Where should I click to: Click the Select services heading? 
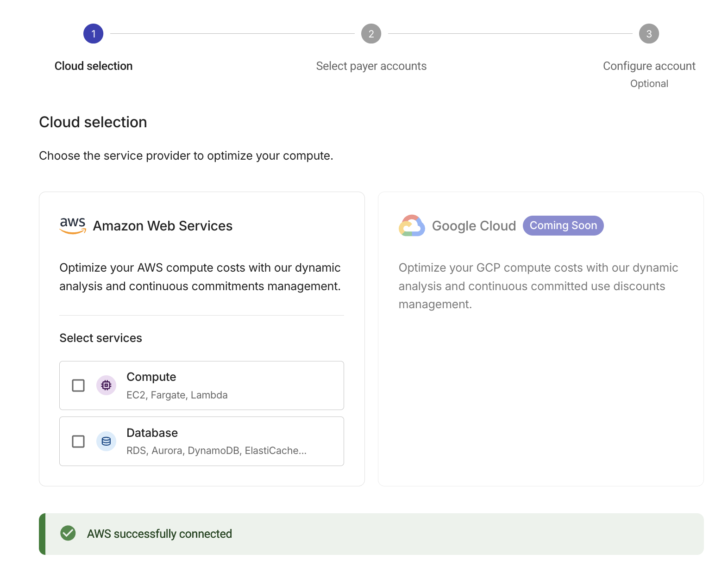(x=100, y=338)
